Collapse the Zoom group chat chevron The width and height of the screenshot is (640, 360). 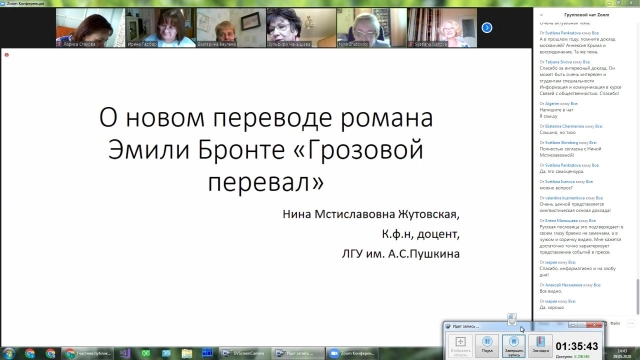click(x=541, y=15)
